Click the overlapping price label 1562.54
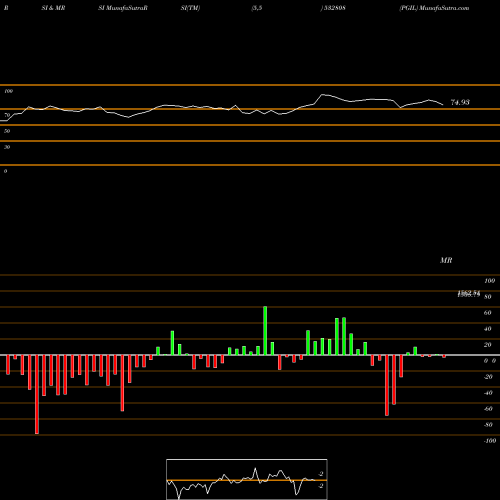 coord(469,294)
